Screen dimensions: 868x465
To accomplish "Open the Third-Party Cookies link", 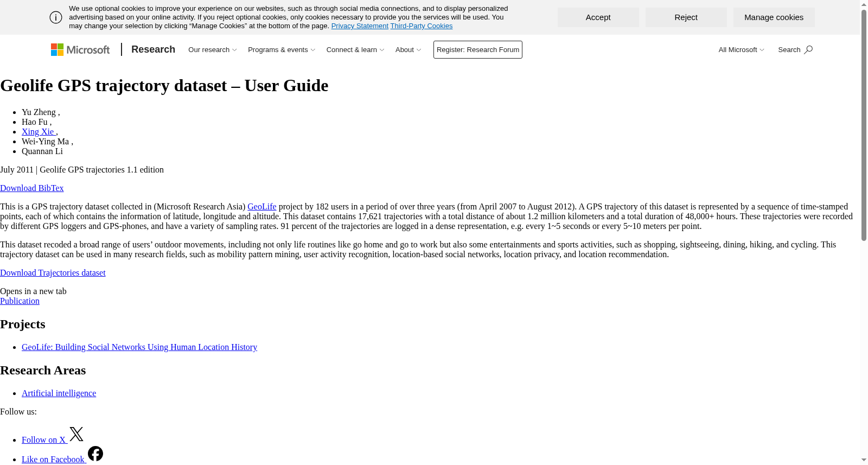I will (x=422, y=26).
